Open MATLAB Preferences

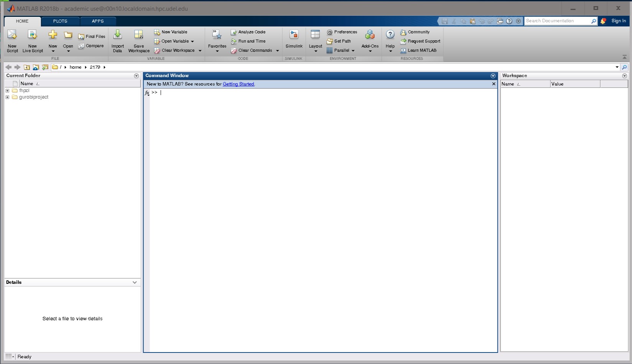point(342,32)
